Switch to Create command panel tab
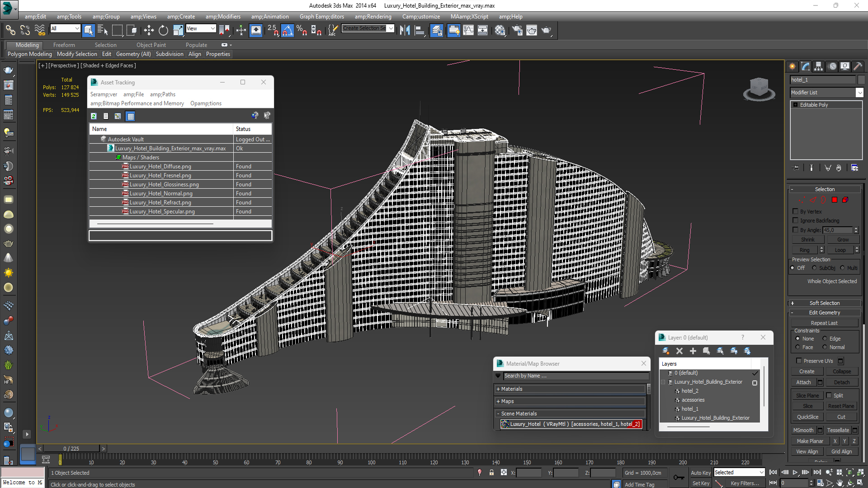This screenshot has width=868, height=488. [x=793, y=66]
